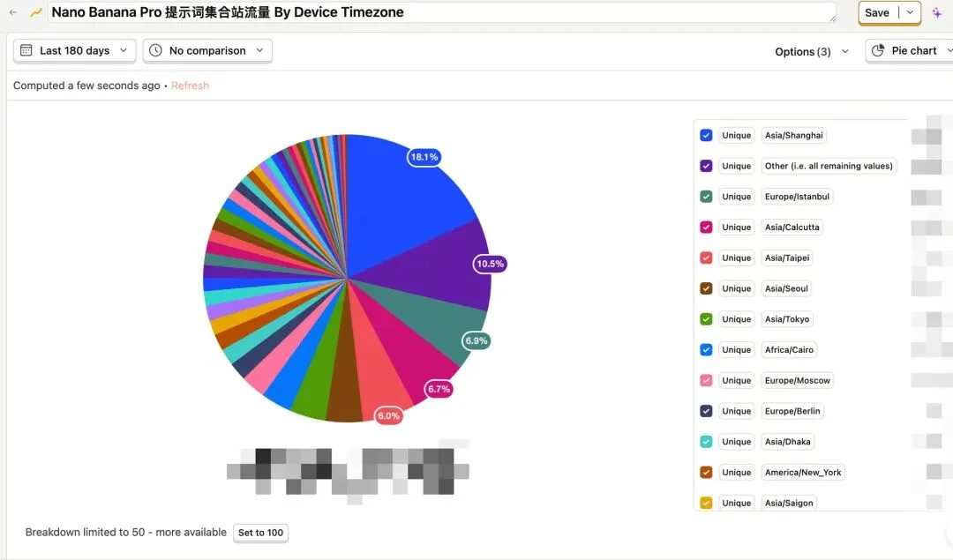The height and width of the screenshot is (560, 953).
Task: Click the clock icon beside No comparison
Action: tap(156, 51)
